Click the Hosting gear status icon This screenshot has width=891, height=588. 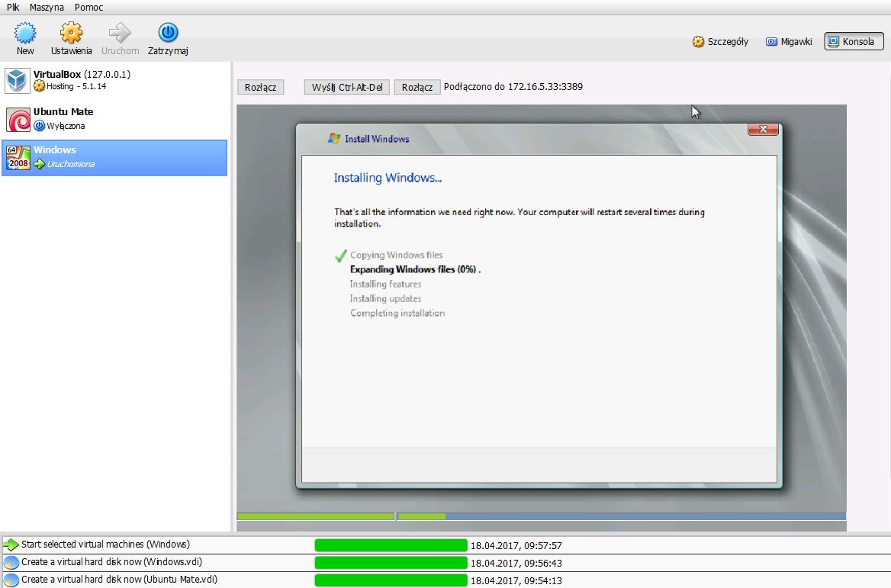[x=39, y=86]
